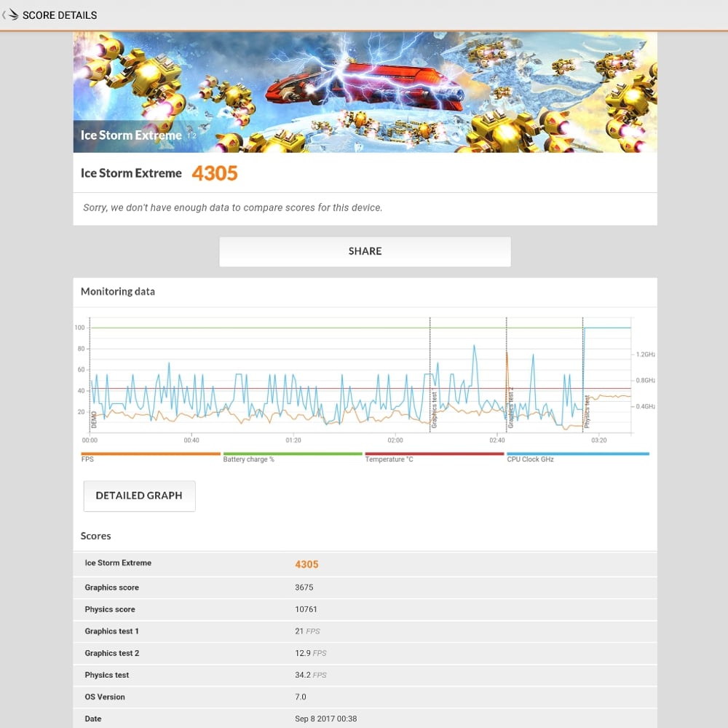This screenshot has width=728, height=728.
Task: Tap the Graphics test 1 FPS row
Action: click(x=365, y=631)
